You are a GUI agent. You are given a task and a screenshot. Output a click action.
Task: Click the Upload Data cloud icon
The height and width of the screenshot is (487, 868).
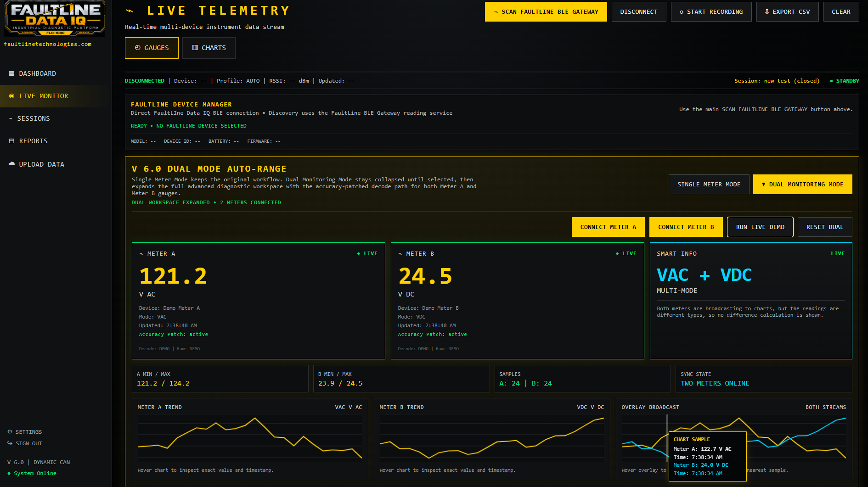(x=12, y=164)
